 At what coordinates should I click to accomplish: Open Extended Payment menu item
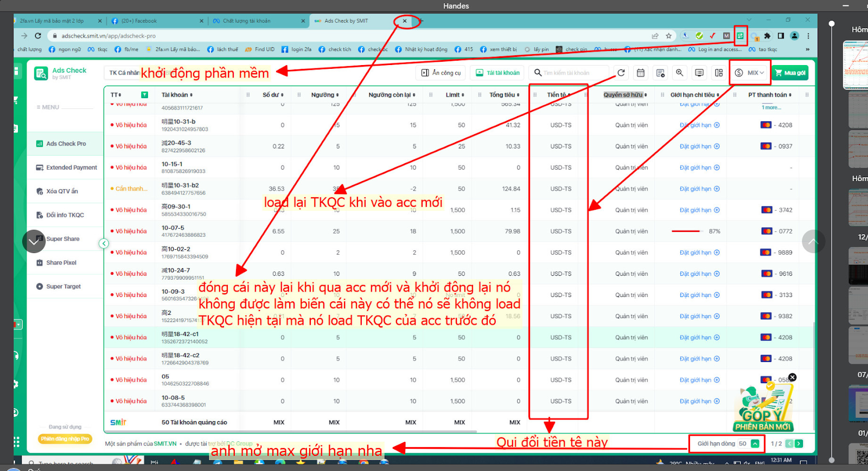coord(65,167)
